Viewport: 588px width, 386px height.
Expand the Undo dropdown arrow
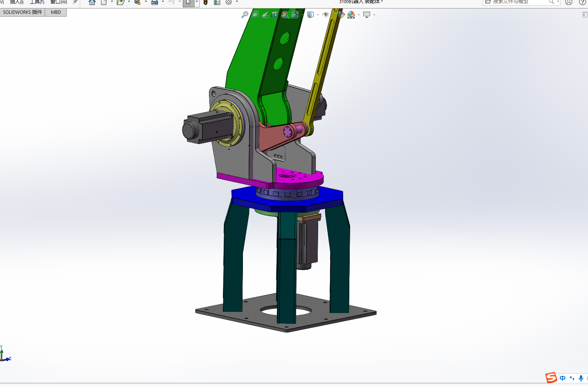tap(180, 2)
